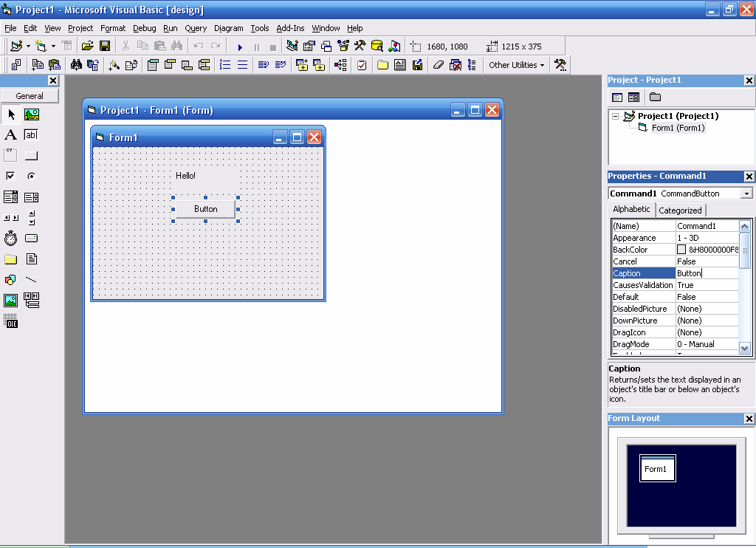
Task: Select the Label tool
Action: (10, 135)
